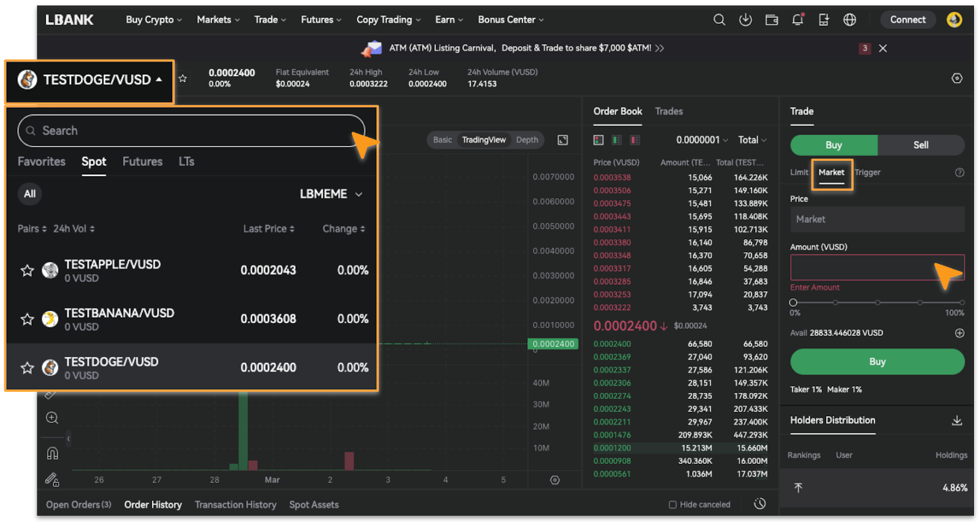Click the top-ranking arrow icon in holders list
Screen dimensions: 980x522
pos(798,488)
